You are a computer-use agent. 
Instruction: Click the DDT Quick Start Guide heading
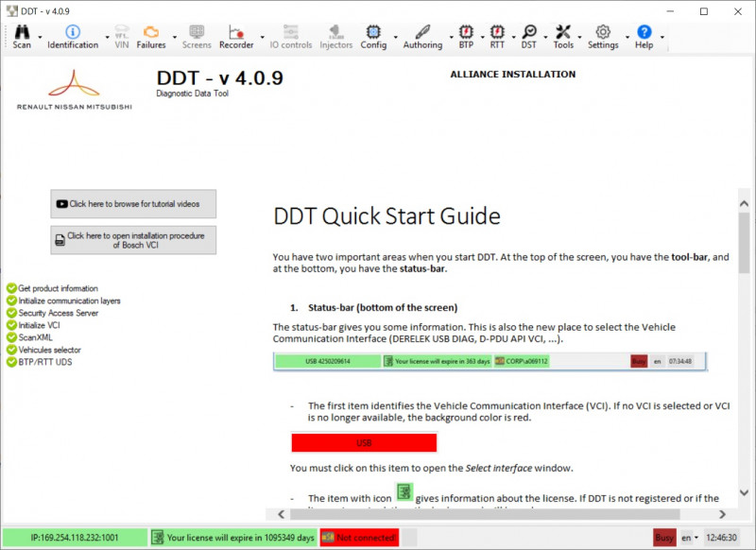387,216
